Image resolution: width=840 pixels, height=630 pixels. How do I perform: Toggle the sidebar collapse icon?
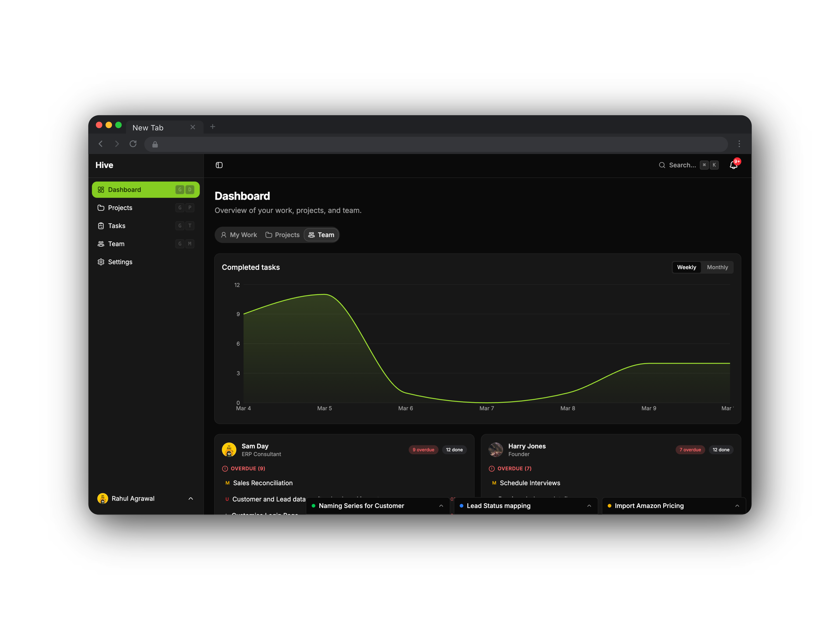click(x=219, y=165)
